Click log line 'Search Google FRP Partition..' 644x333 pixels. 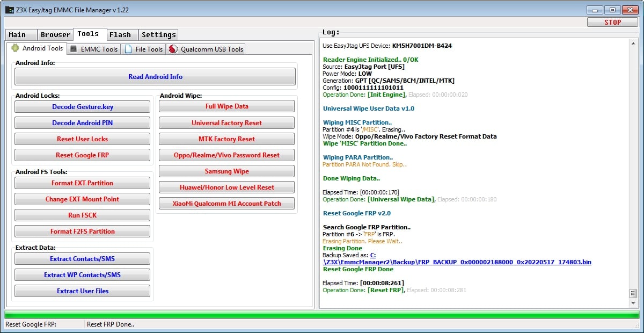tap(367, 227)
